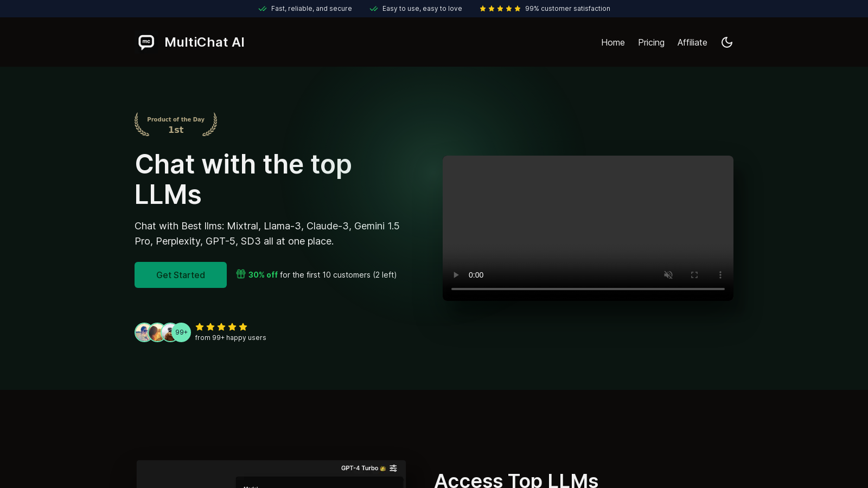Click the video 0:00 timestamp
868x488 pixels.
click(476, 275)
